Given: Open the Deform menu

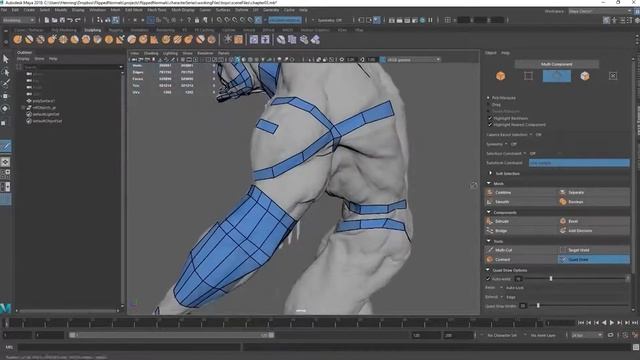Looking at the screenshot, I should 242,10.
